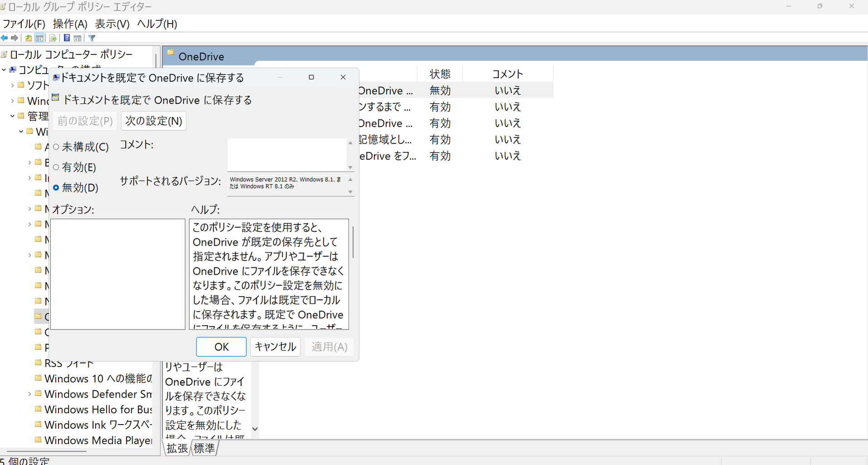Collapse the コンピューターの構成 tree node
This screenshot has width=868, height=465.
click(4, 69)
